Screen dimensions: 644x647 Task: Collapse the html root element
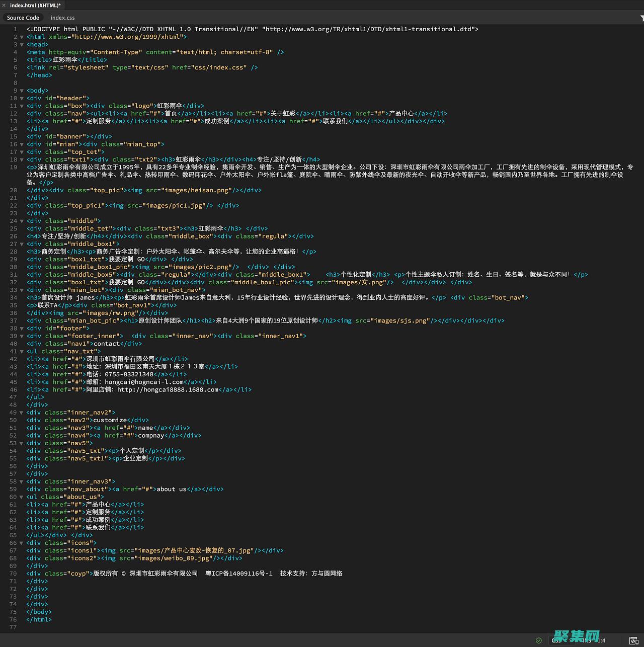(21, 37)
